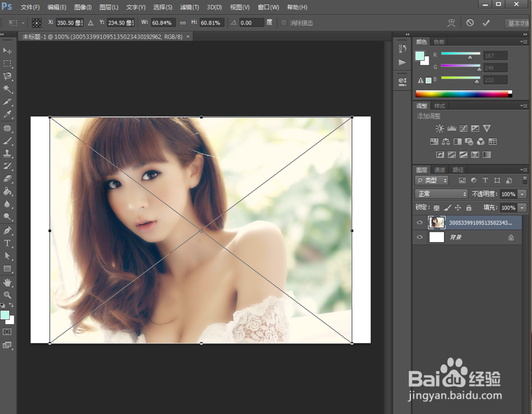The width and height of the screenshot is (532, 414).
Task: Select the History Brush tool
Action: pyautogui.click(x=7, y=166)
